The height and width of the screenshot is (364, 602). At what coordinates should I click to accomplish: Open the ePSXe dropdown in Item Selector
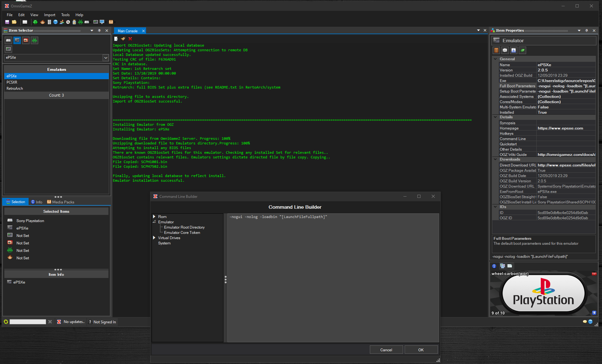[106, 58]
